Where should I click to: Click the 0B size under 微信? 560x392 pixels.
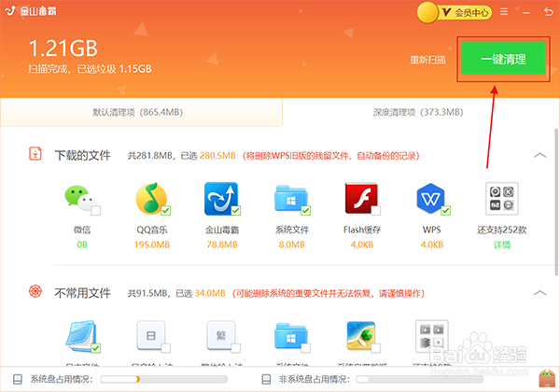[x=82, y=245]
